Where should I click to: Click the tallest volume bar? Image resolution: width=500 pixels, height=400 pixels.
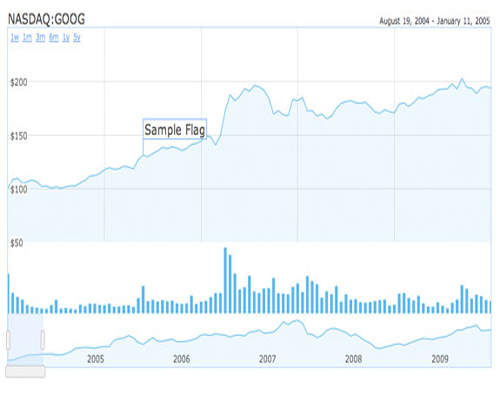(225, 280)
